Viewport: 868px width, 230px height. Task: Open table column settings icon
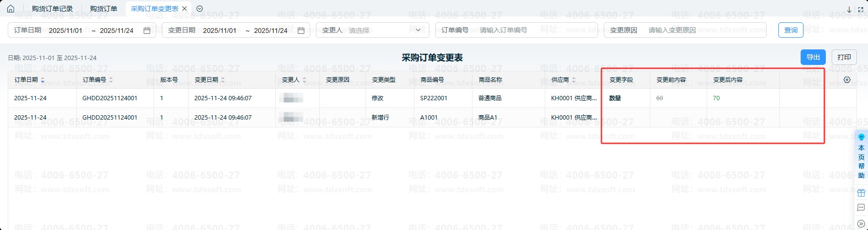click(x=847, y=80)
